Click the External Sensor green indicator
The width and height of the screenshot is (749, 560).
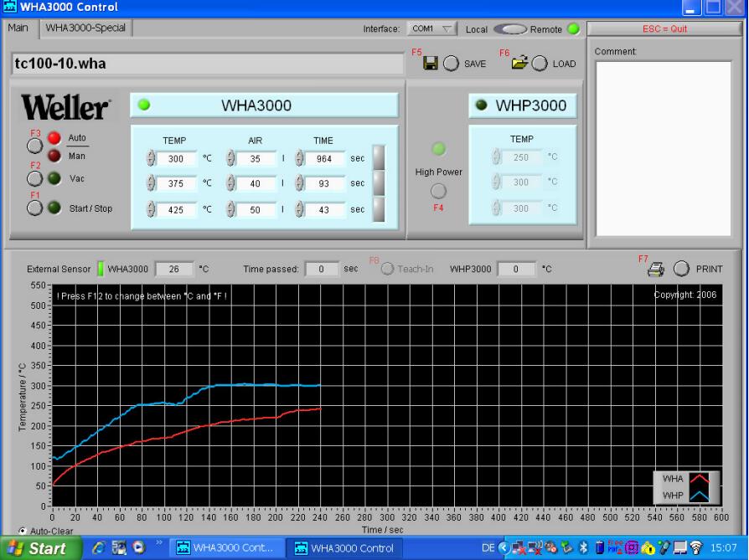[101, 269]
